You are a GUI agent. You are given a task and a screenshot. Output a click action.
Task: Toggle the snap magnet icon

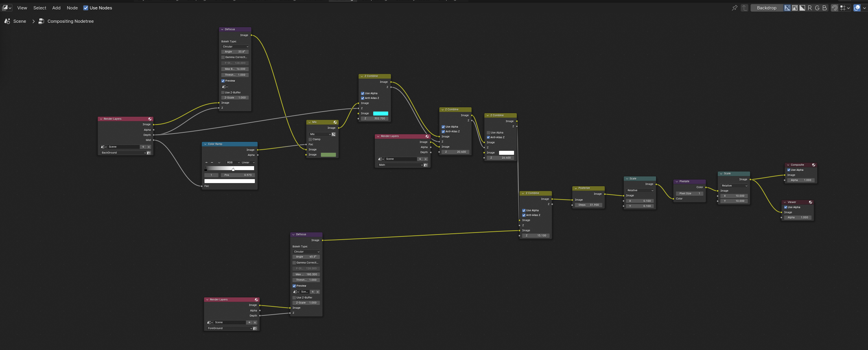(x=834, y=8)
